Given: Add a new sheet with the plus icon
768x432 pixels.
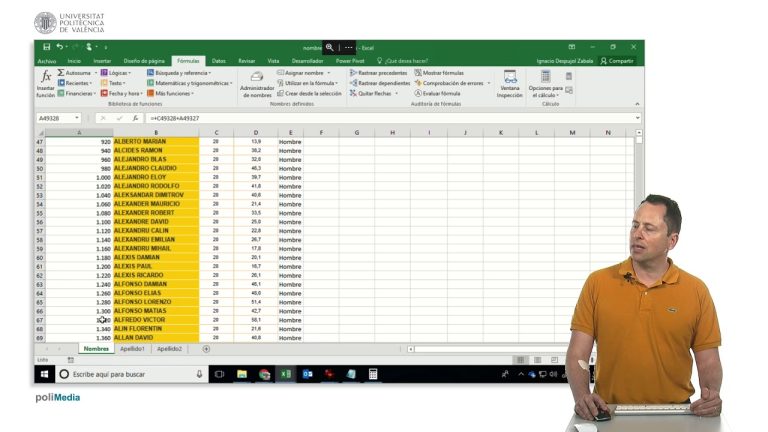Looking at the screenshot, I should click(x=207, y=349).
